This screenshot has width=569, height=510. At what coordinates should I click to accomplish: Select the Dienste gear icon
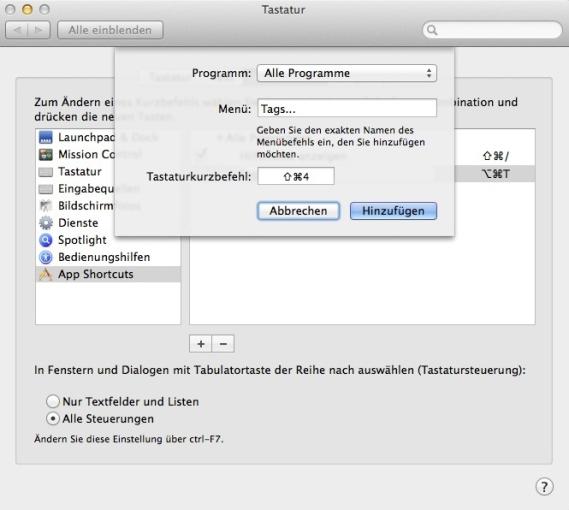coord(46,223)
